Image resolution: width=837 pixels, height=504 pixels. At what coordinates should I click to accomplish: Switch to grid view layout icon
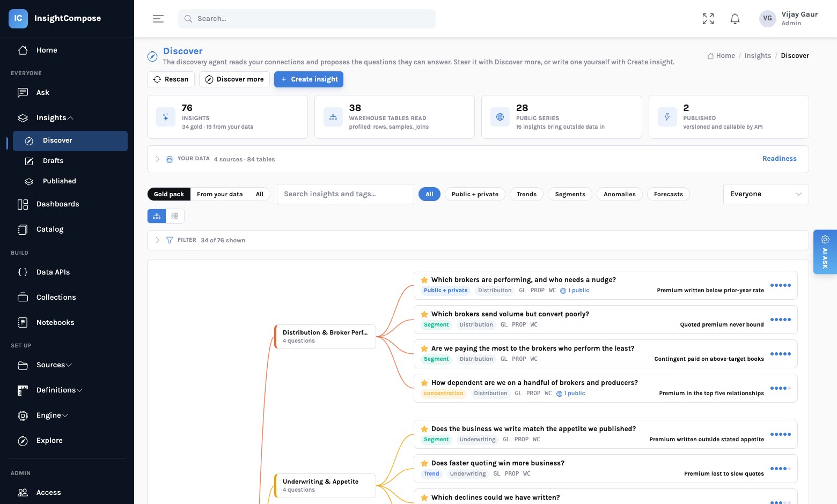175,216
